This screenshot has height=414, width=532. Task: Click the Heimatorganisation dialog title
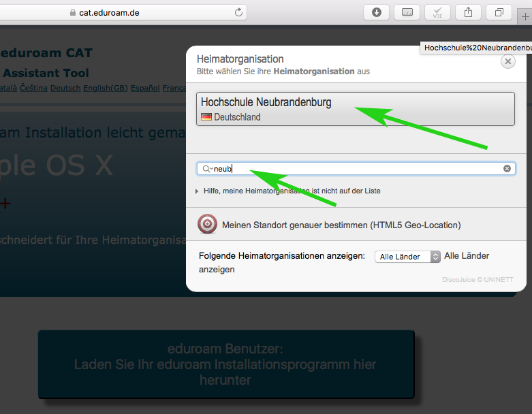click(240, 59)
